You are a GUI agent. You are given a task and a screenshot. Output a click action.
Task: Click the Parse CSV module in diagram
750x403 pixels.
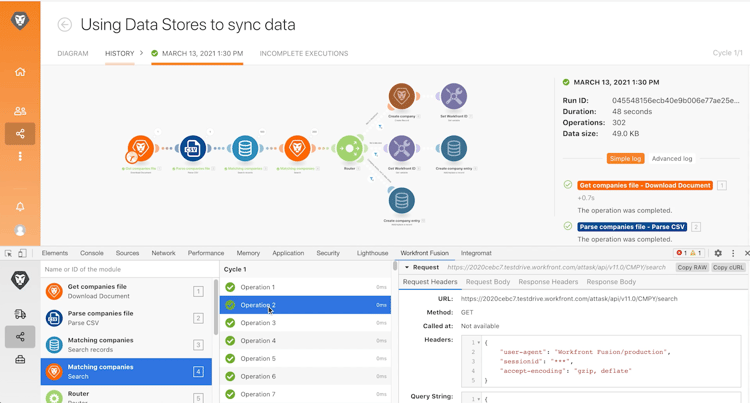tap(192, 148)
